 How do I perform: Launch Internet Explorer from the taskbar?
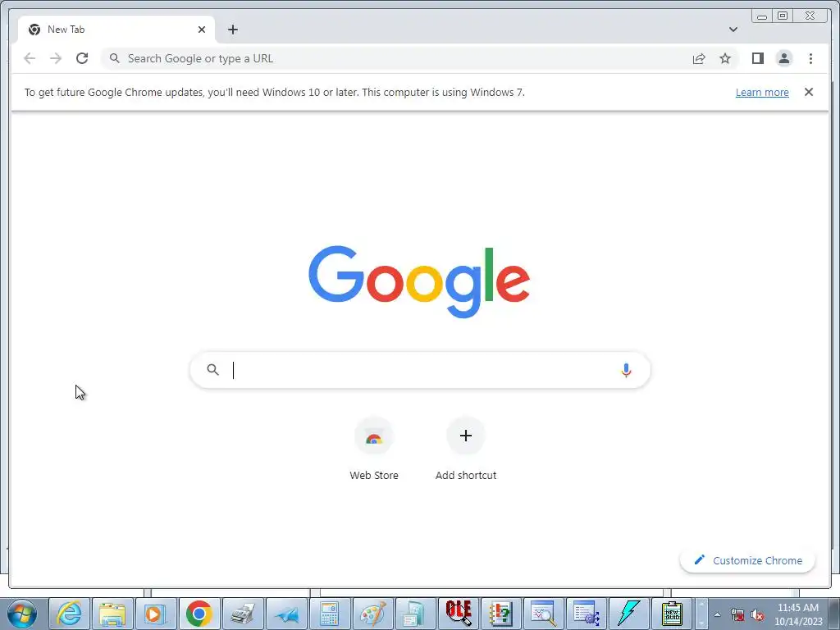point(69,614)
